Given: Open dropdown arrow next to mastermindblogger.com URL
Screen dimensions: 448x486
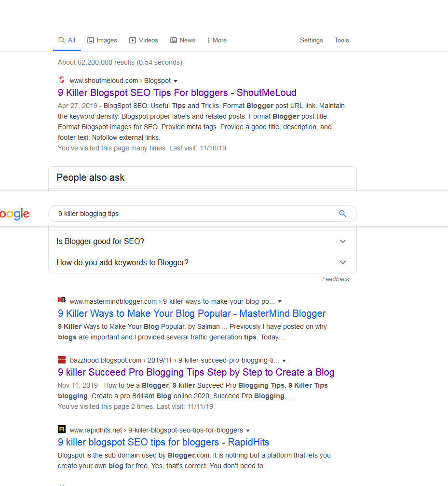Looking at the screenshot, I should pyautogui.click(x=280, y=302).
